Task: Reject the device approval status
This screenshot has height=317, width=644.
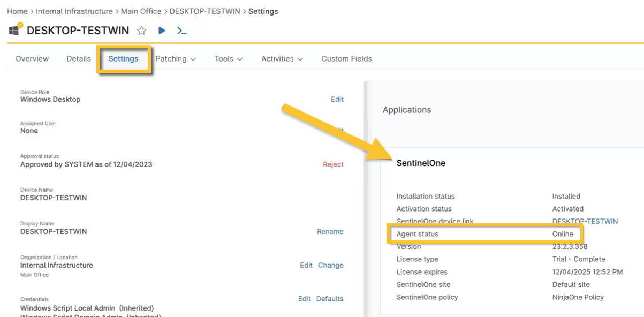Action: pyautogui.click(x=333, y=164)
